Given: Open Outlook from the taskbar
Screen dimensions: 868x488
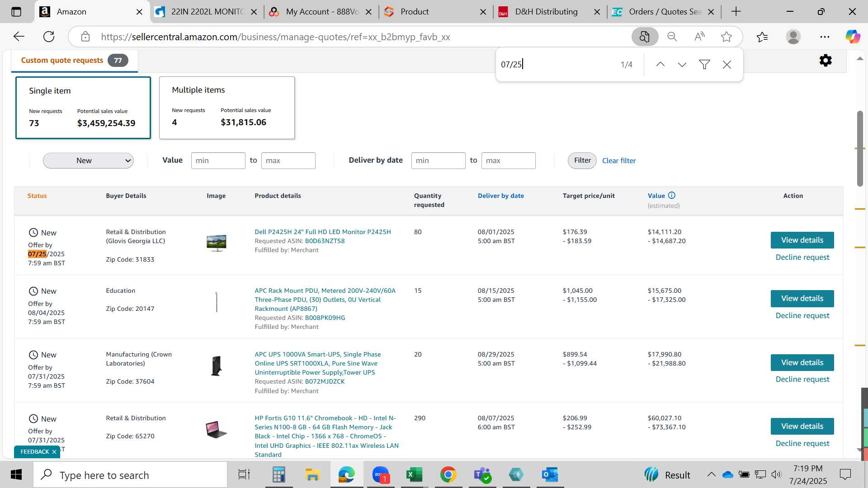Looking at the screenshot, I should point(550,475).
